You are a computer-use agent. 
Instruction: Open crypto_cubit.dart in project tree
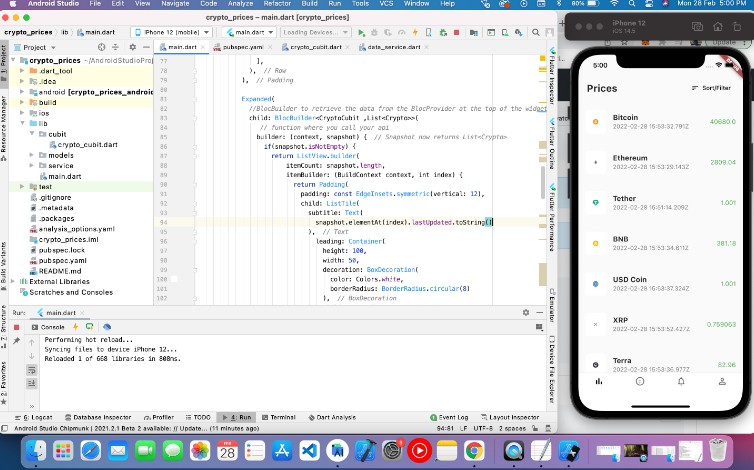pyautogui.click(x=83, y=144)
